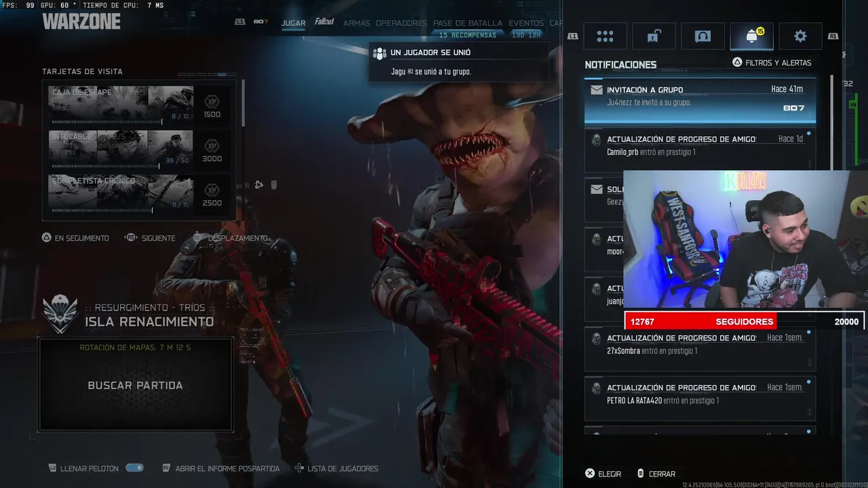Open the PETRO LA RATA420 notification
The height and width of the screenshot is (488, 868).
point(700,398)
